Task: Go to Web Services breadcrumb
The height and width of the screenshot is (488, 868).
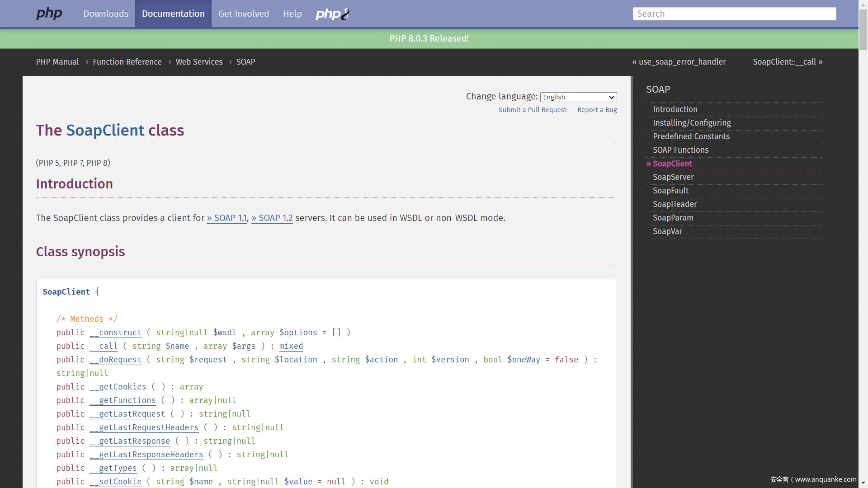Action: click(199, 62)
